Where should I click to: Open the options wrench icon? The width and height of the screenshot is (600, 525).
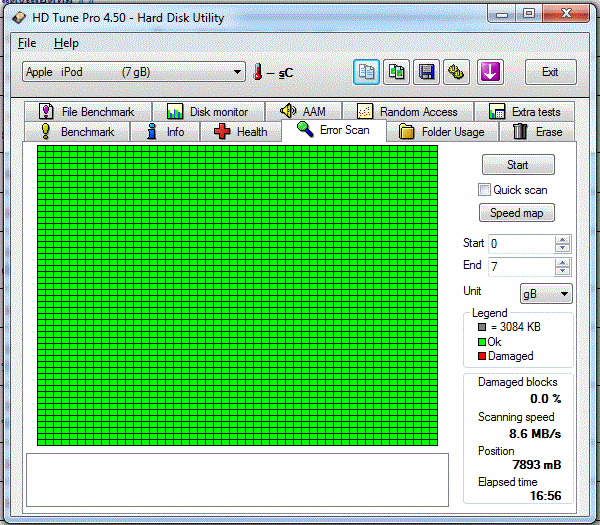(x=457, y=72)
